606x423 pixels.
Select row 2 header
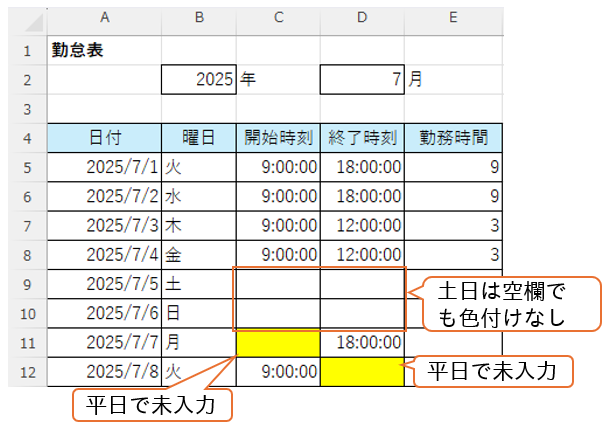point(27,80)
